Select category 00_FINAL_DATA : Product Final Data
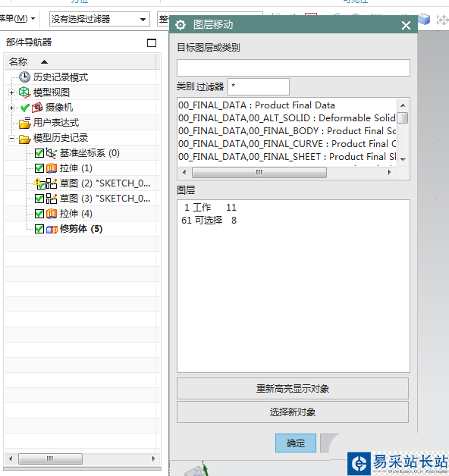This screenshot has height=476, width=449. pos(256,105)
